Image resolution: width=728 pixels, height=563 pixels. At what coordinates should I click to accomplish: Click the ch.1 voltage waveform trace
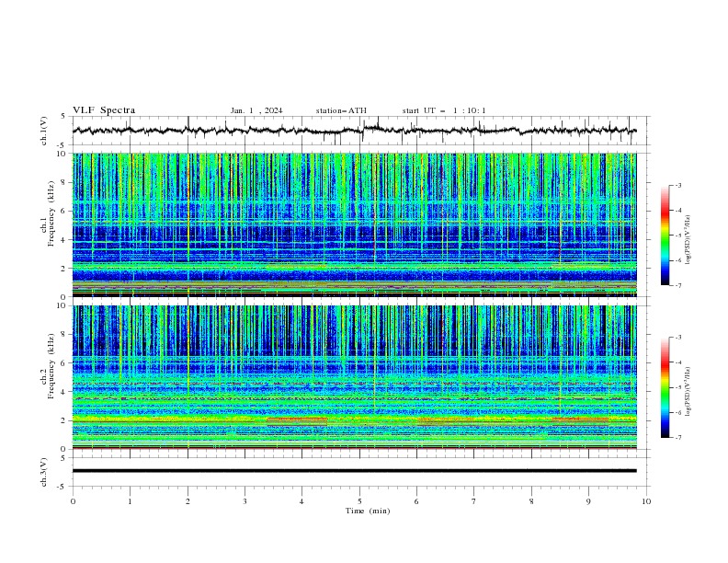(x=354, y=130)
